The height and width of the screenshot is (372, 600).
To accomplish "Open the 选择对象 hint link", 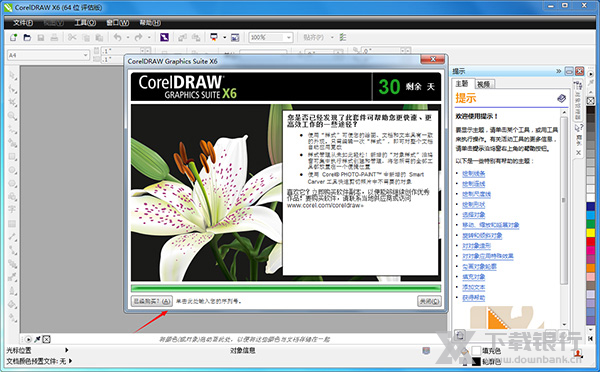I will click(473, 215).
